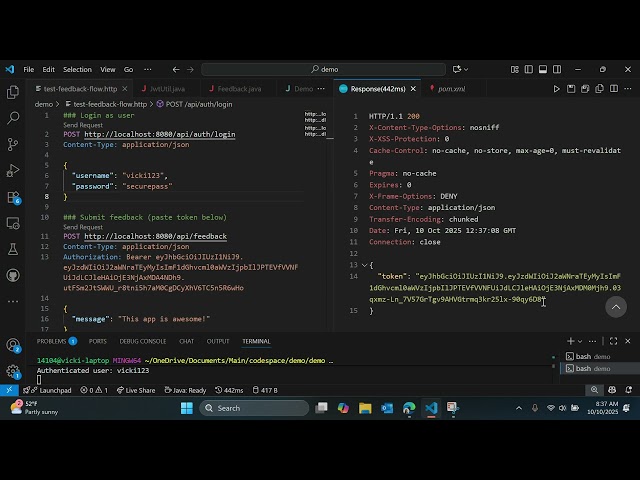Open the localhost api/auth/login URL
This screenshot has height=480, width=640.
pos(160,134)
